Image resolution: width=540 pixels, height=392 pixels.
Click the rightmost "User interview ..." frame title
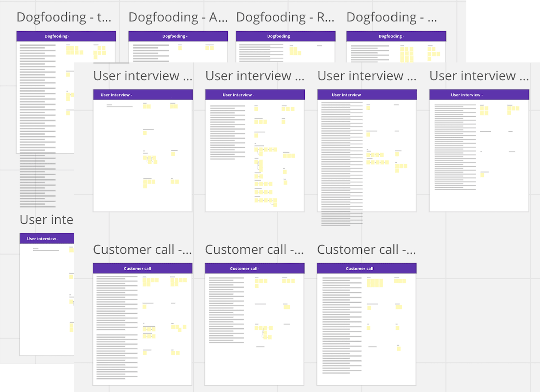(479, 76)
